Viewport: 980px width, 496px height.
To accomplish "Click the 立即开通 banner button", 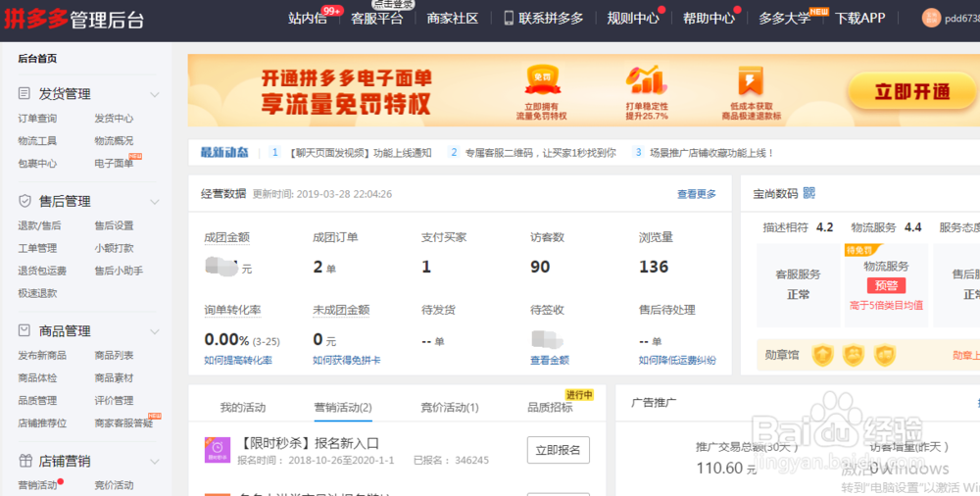I will coord(911,91).
